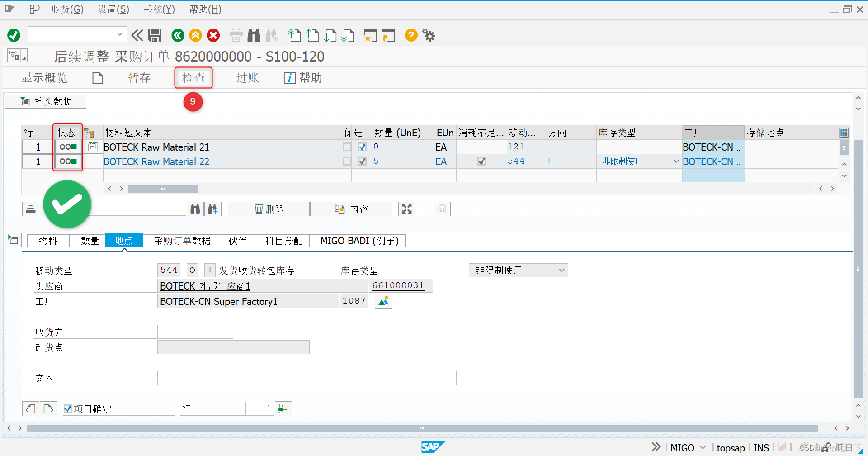
Task: Toggle 是 checkbox in Raw Material 22 row
Action: 362,161
